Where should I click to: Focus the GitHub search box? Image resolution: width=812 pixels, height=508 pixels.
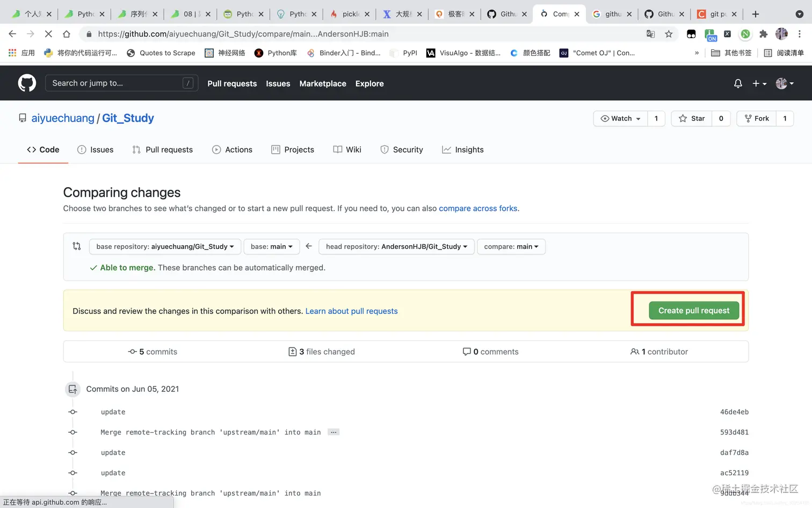click(x=121, y=83)
